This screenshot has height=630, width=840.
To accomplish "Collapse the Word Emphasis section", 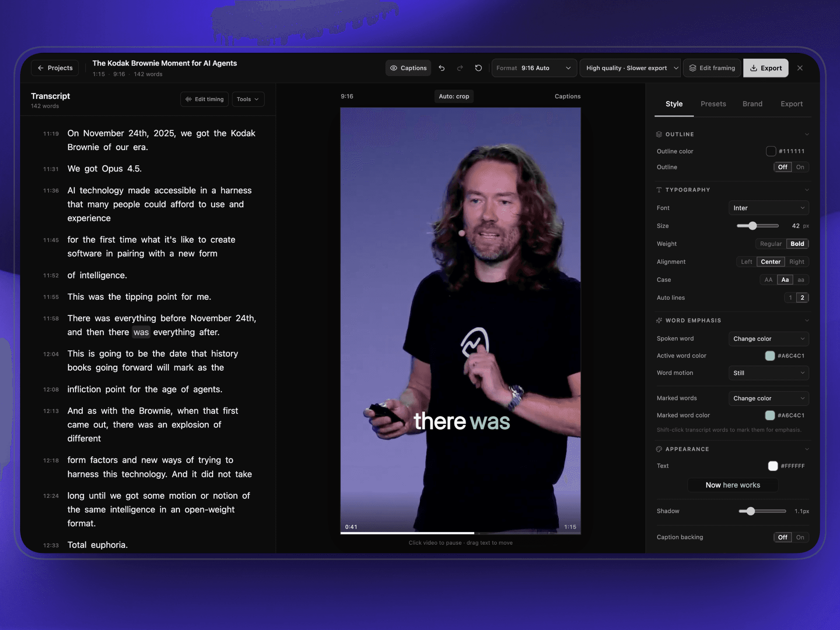I will point(807,321).
